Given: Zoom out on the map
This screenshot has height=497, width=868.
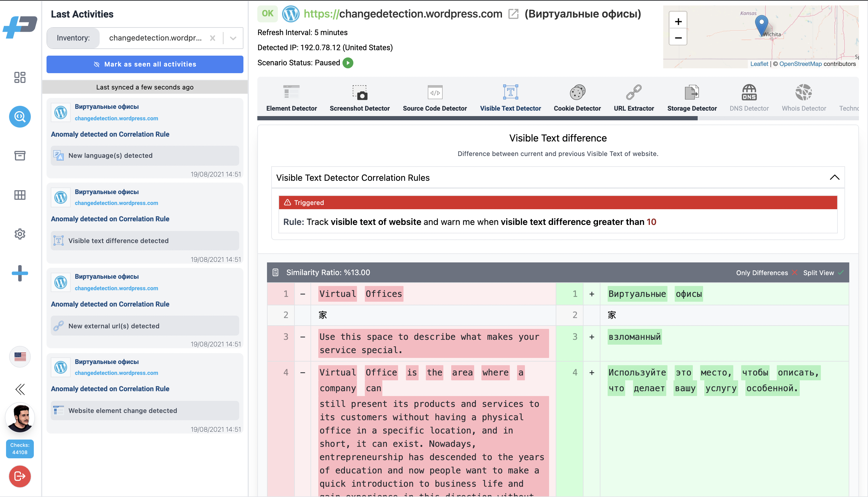Looking at the screenshot, I should point(678,37).
